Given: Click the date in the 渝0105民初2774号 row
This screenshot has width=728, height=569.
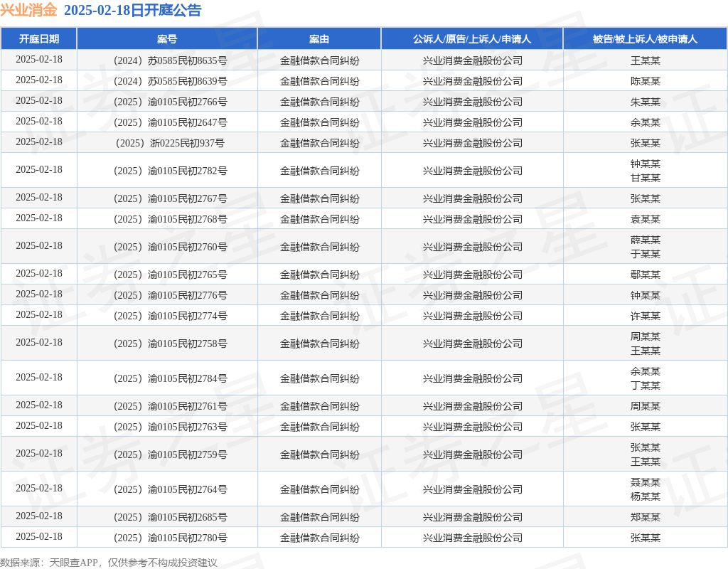Looking at the screenshot, I should (x=39, y=315).
